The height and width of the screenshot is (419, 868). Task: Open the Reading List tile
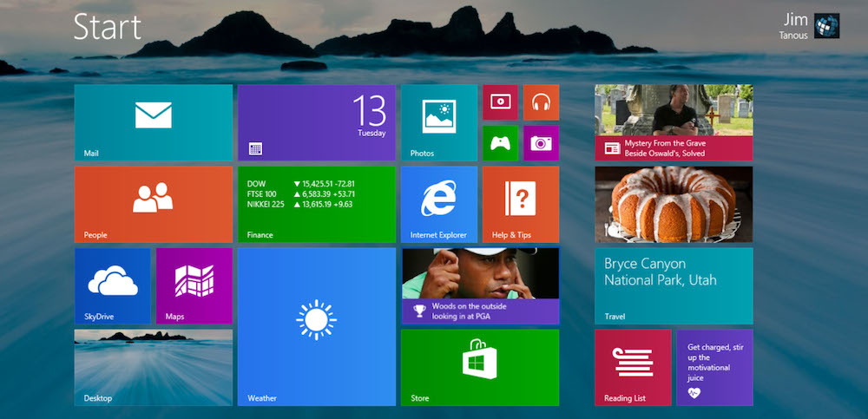(633, 368)
